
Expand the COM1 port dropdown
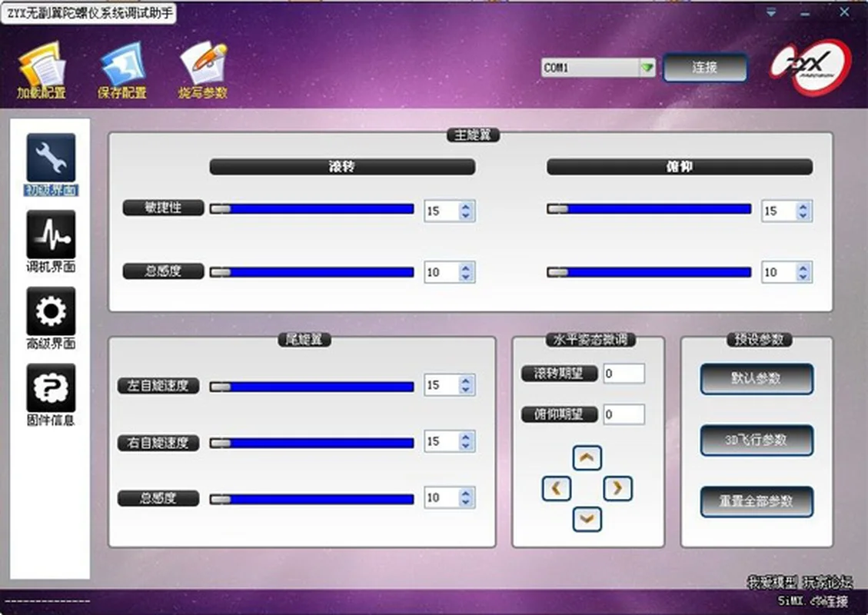coord(647,68)
